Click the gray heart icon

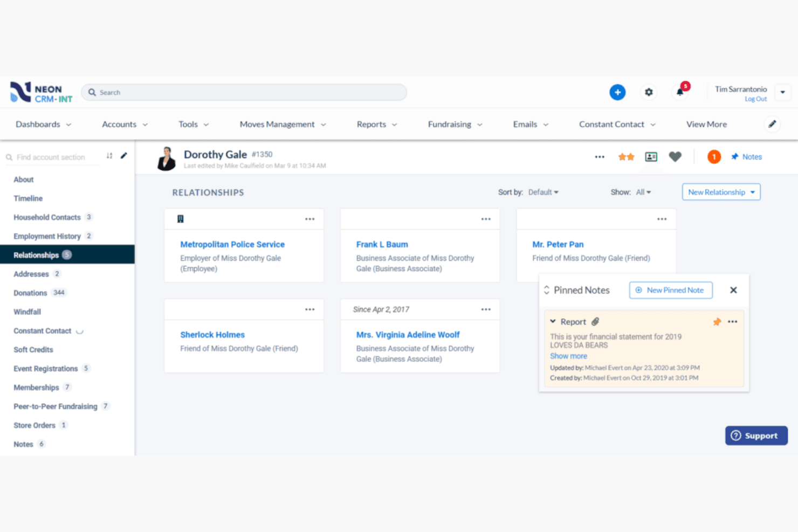pos(675,157)
